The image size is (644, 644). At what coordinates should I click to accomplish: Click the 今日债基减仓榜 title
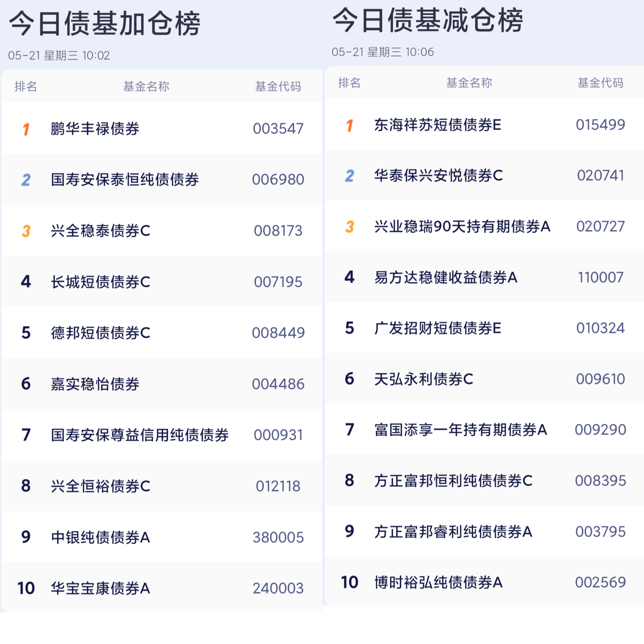tap(428, 21)
